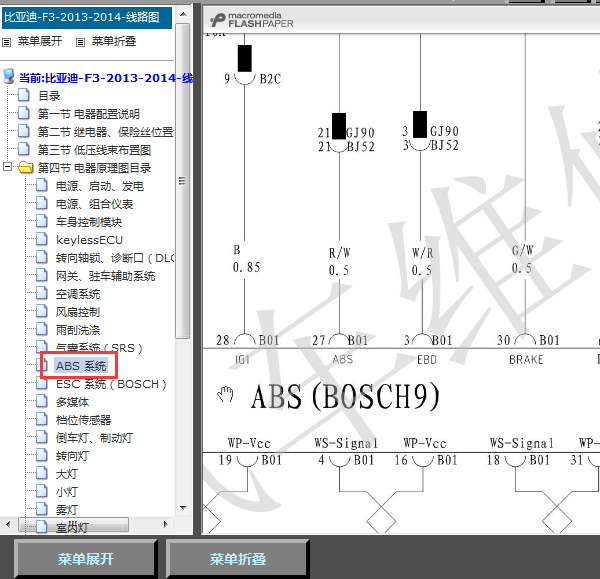Open 转向灯 diagram

coord(72,456)
